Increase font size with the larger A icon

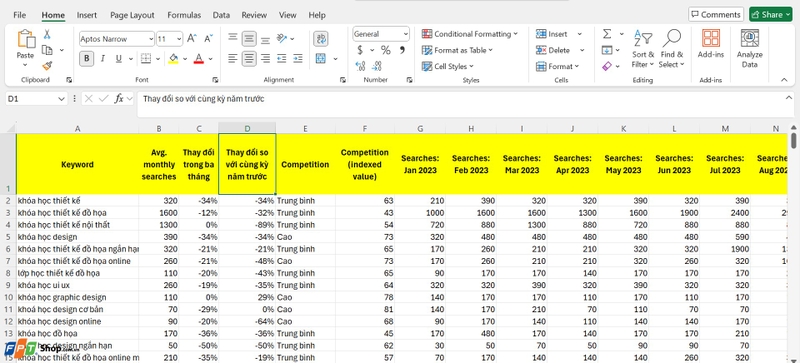click(192, 38)
